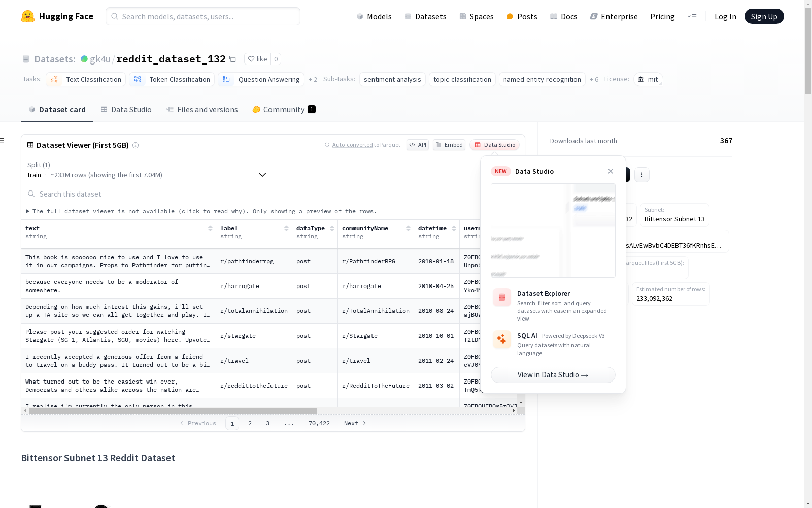Focus the top search models field
Screen dimensions: 812x508
[x=203, y=16]
